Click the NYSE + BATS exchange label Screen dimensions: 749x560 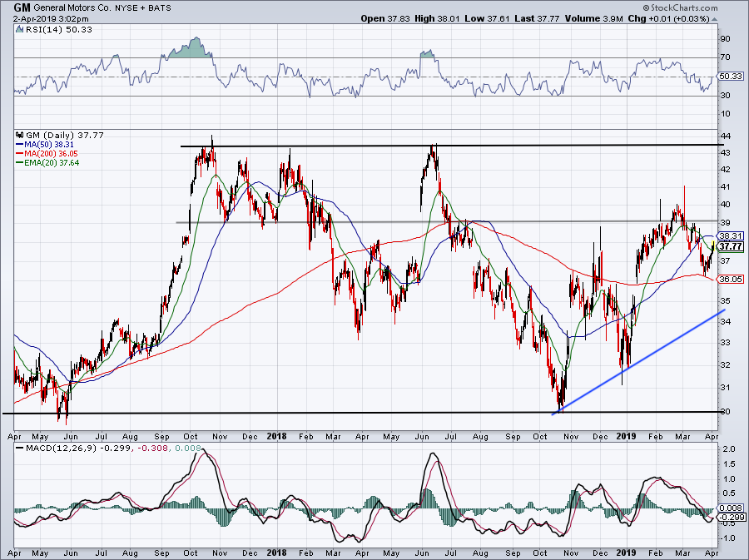pyautogui.click(x=142, y=7)
